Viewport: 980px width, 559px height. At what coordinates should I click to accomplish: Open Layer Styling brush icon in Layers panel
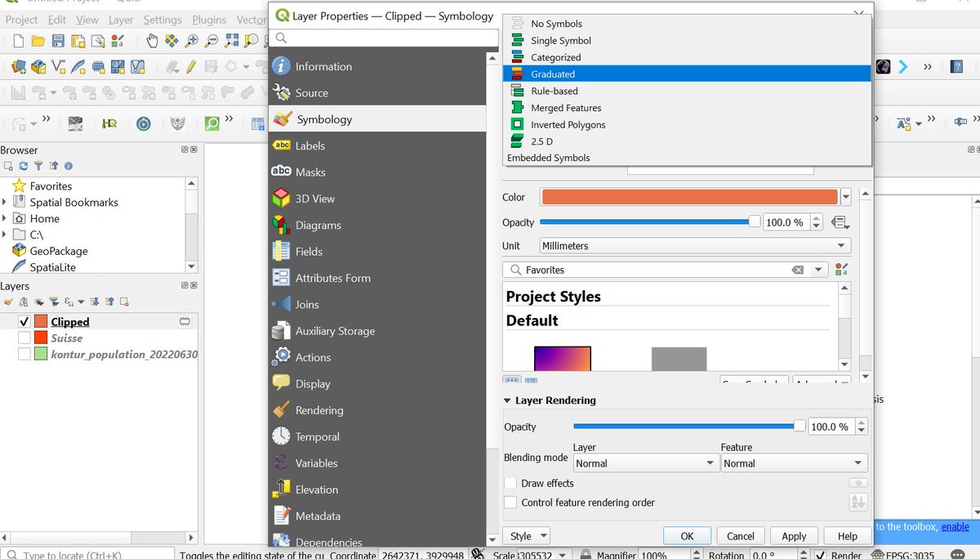pos(8,302)
